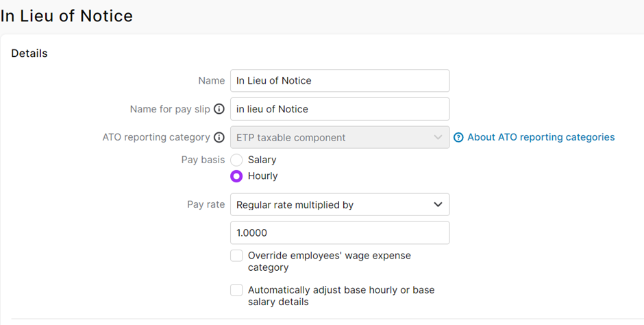The height and width of the screenshot is (325, 644).
Task: Click the Name for pay slip label text
Action: pos(170,109)
